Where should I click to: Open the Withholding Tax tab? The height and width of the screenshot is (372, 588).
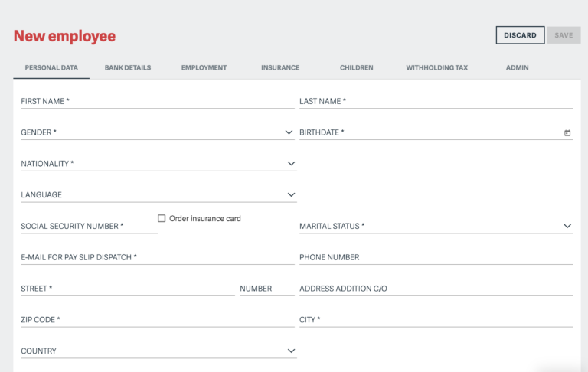click(436, 68)
